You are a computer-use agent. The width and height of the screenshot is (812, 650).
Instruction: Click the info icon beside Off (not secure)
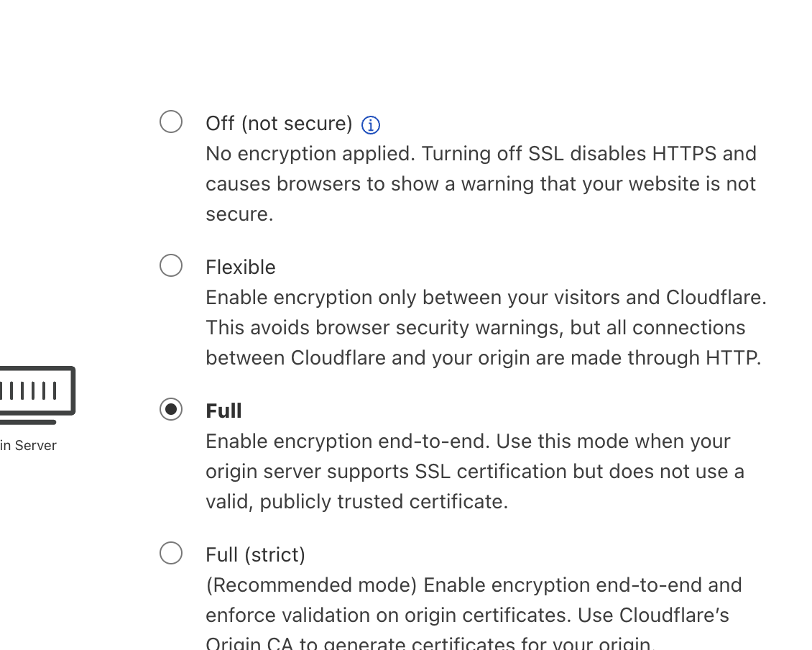tap(370, 125)
